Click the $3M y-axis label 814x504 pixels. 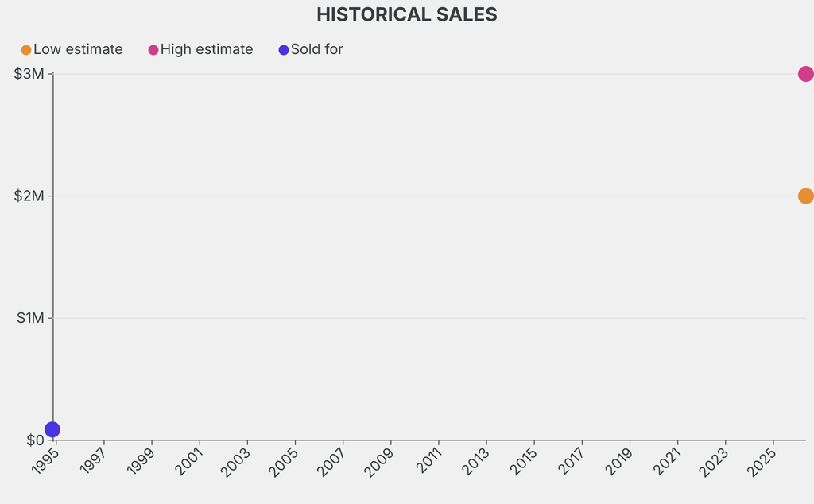point(29,74)
